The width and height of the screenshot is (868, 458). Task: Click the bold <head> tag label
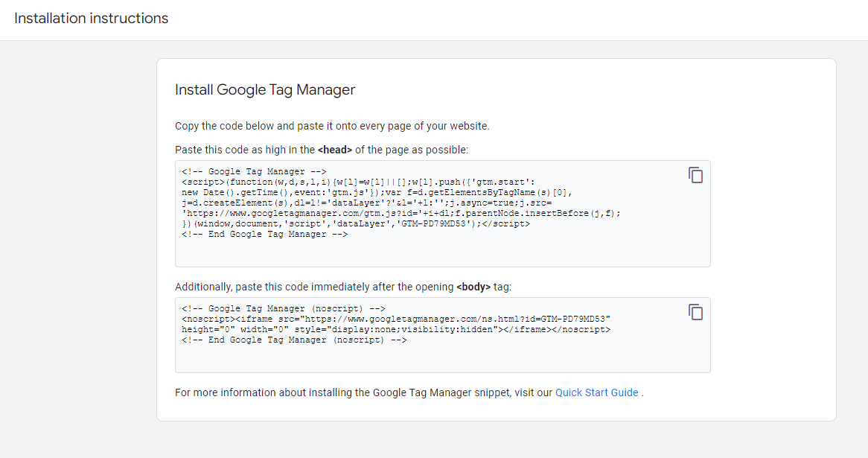coord(335,150)
